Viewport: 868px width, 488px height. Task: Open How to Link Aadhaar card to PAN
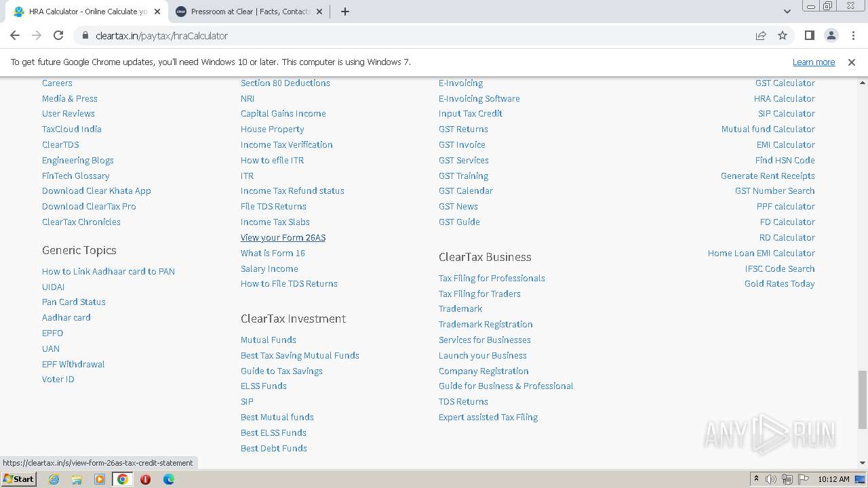[108, 271]
